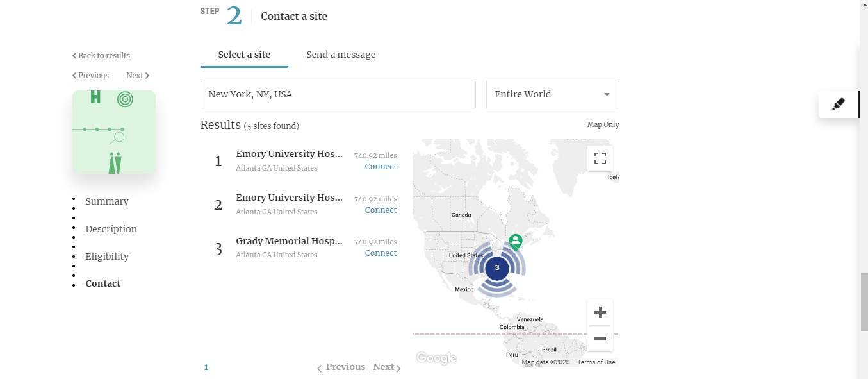Open the Entire World distance dropdown

[x=552, y=94]
